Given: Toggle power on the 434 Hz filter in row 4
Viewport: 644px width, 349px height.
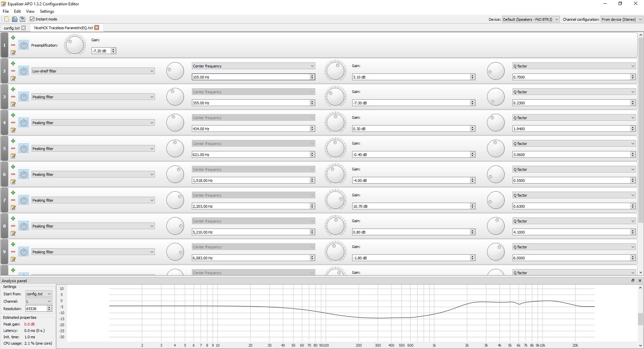Looking at the screenshot, I should pos(23,122).
